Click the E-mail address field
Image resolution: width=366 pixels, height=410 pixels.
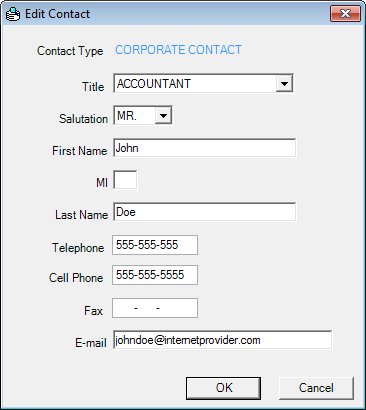pos(222,340)
